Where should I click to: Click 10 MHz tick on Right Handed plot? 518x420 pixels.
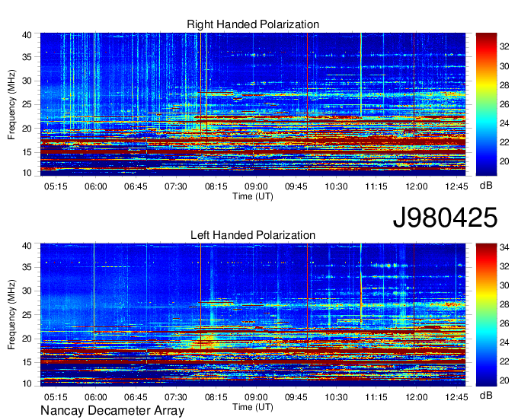(x=27, y=173)
